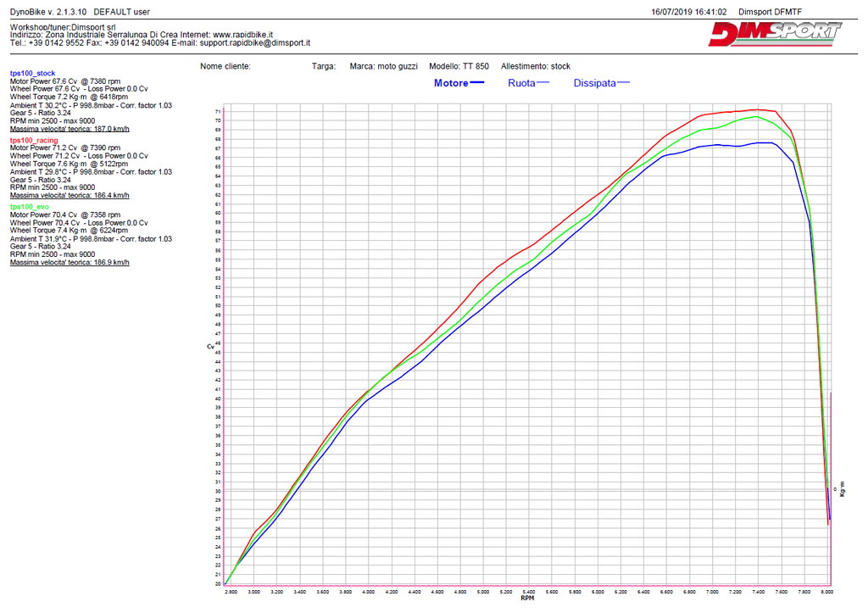Click 'Massima velocita' teorica: 187.0 km/h'
The height and width of the screenshot is (613, 868).
pyautogui.click(x=70, y=129)
